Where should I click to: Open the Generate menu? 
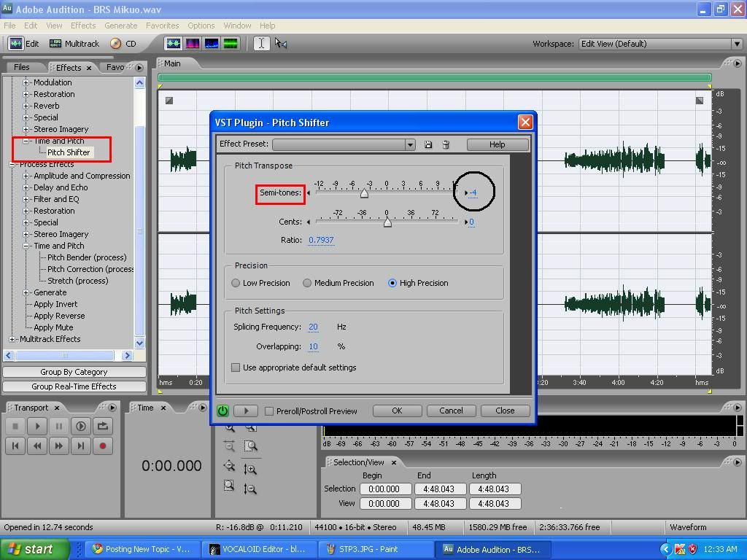point(121,26)
